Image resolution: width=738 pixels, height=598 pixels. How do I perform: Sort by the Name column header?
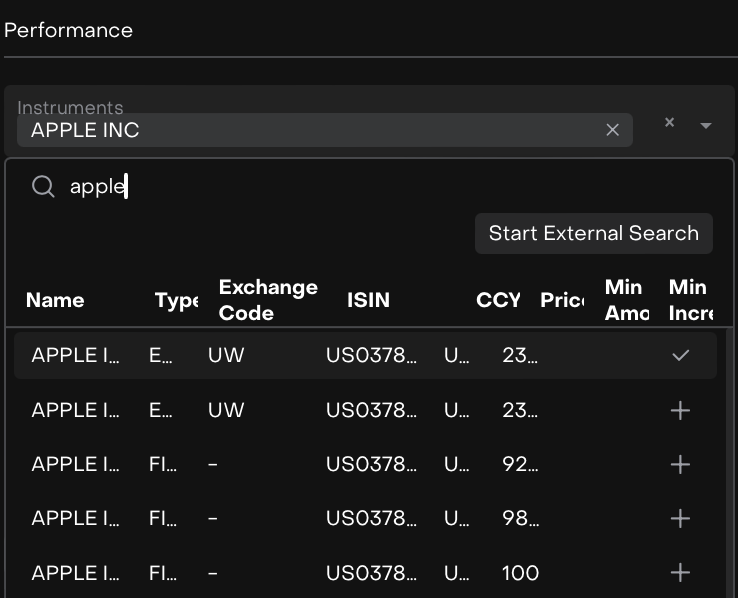pyautogui.click(x=55, y=300)
